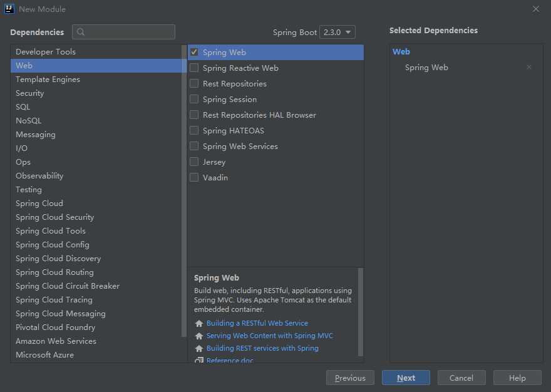Open Building REST services with Spring link

(x=262, y=348)
